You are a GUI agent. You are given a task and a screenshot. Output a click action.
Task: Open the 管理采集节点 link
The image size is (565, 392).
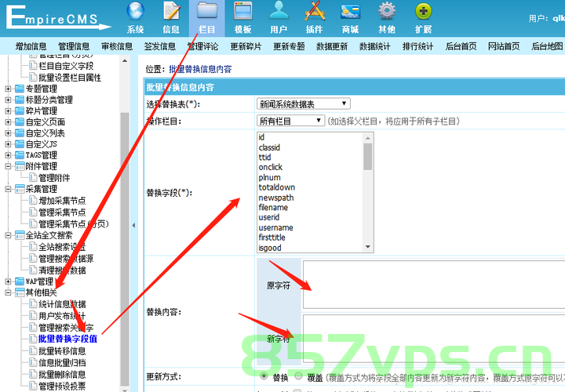click(x=62, y=212)
